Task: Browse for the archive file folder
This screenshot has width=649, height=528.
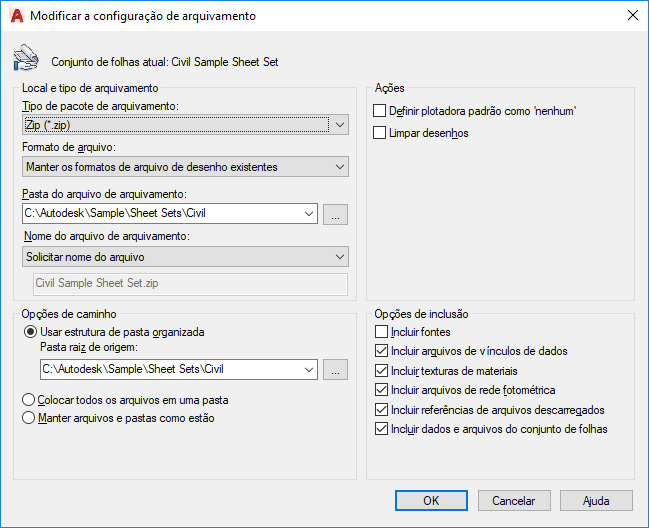Action: click(x=336, y=213)
